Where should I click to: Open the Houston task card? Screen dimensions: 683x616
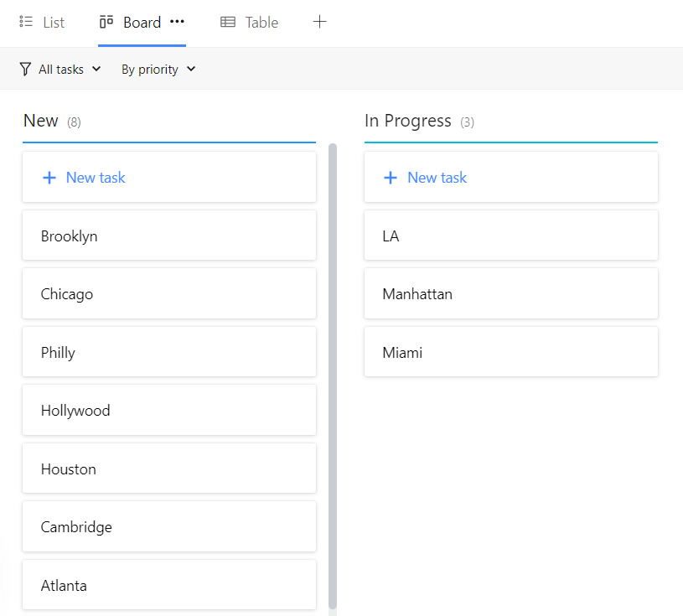(x=169, y=468)
